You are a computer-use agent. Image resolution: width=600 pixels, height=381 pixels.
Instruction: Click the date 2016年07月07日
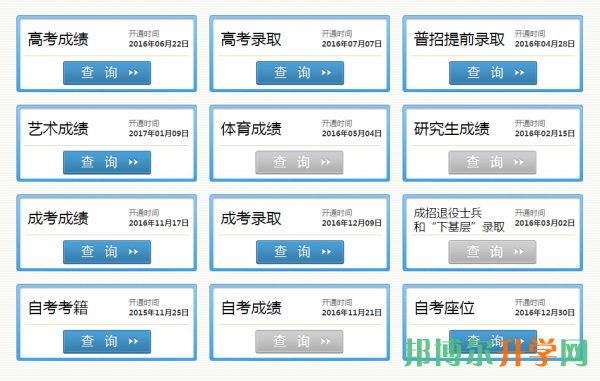tap(352, 44)
